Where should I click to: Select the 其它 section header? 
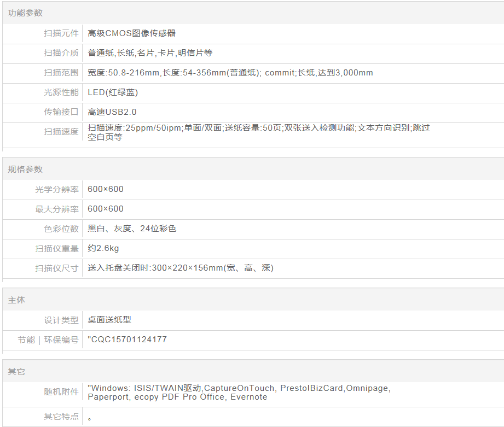16,371
